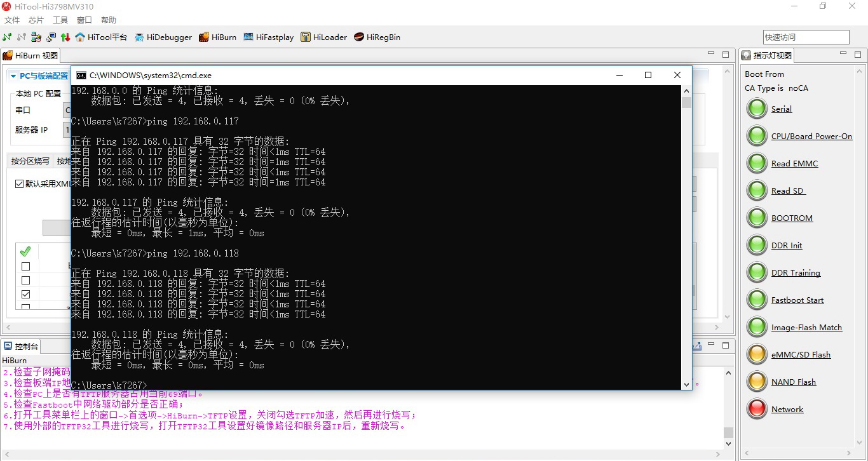
Task: Click the DDR Training indicator light
Action: [757, 273]
